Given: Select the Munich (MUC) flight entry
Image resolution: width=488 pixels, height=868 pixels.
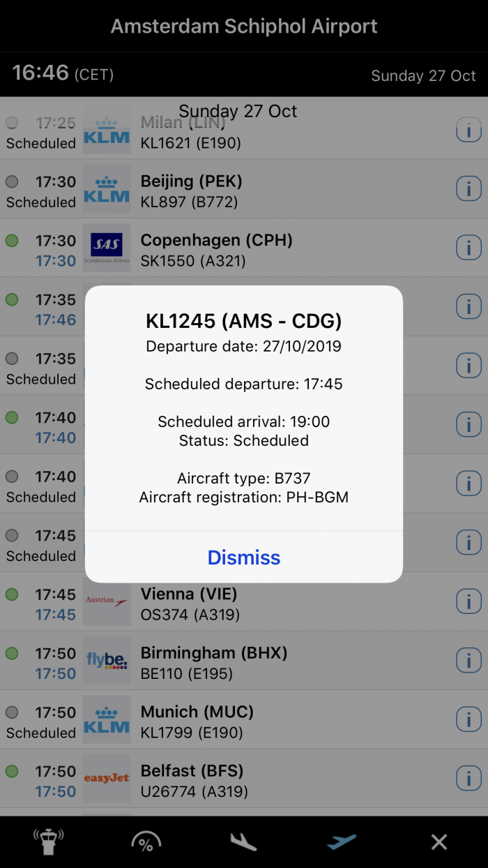Looking at the screenshot, I should (x=244, y=719).
